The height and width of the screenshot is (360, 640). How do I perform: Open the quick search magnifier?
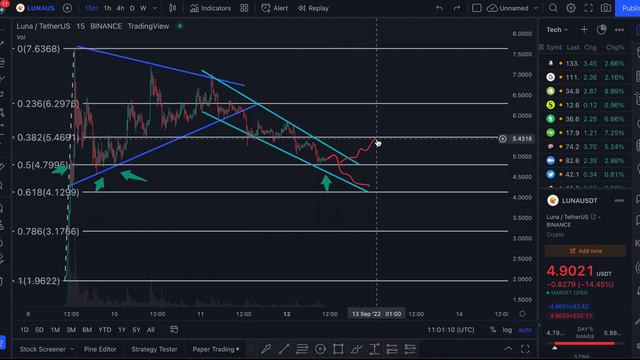click(553, 8)
